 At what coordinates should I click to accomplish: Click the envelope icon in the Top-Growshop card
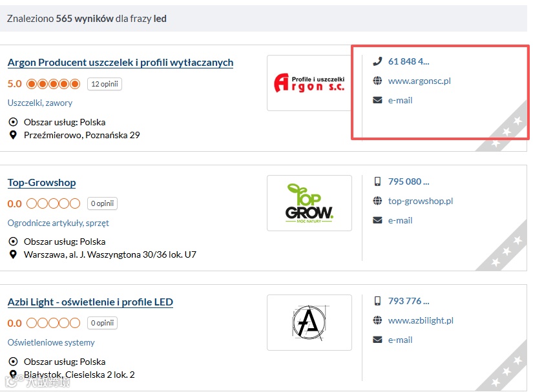click(377, 220)
